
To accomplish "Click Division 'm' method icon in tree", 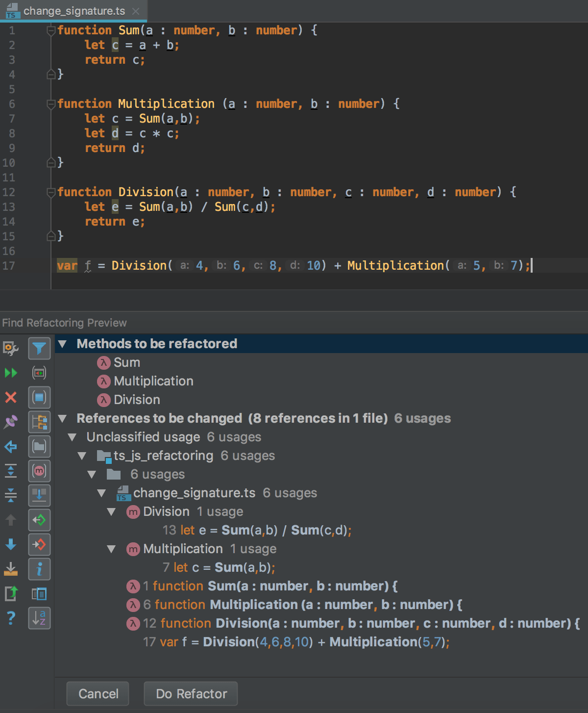I will (x=133, y=512).
